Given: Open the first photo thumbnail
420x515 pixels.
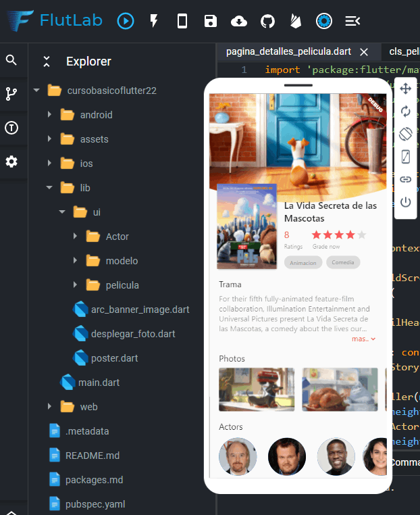Looking at the screenshot, I should pyautogui.click(x=257, y=389).
